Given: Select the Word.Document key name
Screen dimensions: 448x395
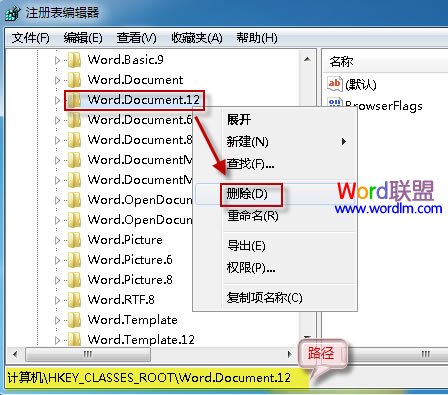Looking at the screenshot, I should click(135, 80).
